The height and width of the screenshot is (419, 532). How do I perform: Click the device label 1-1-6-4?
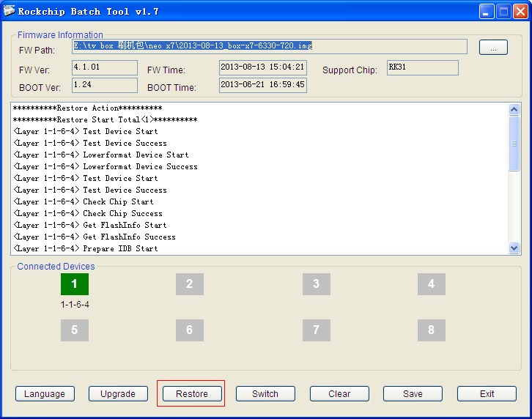click(x=75, y=305)
